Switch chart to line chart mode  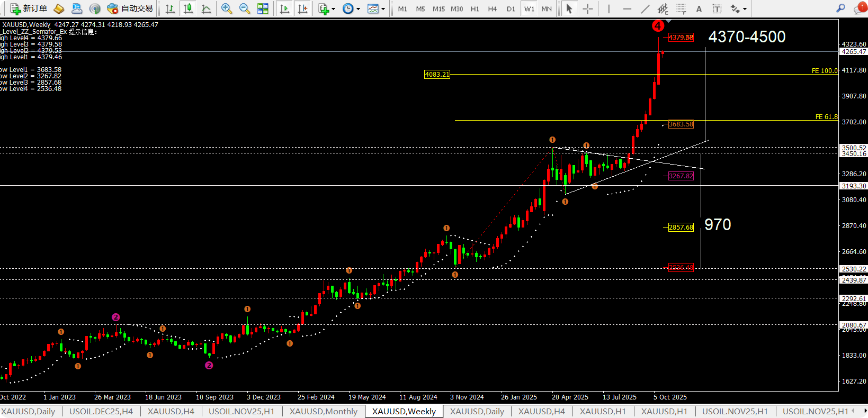pyautogui.click(x=207, y=8)
